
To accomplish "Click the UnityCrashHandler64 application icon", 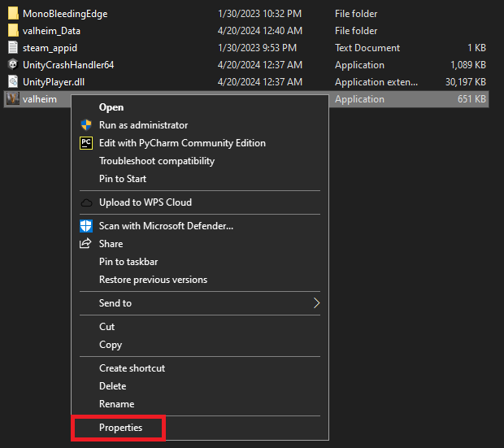I will coord(13,65).
